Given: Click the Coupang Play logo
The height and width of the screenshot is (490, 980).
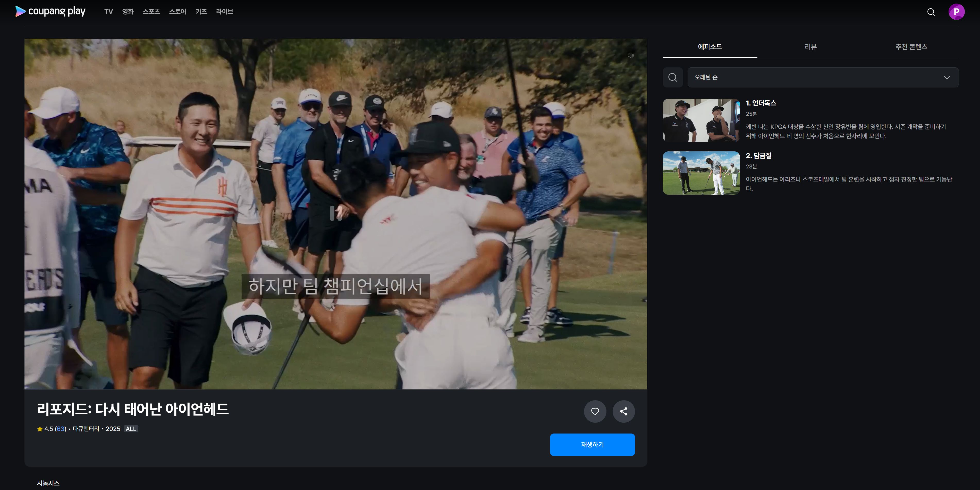Looking at the screenshot, I should [x=50, y=11].
